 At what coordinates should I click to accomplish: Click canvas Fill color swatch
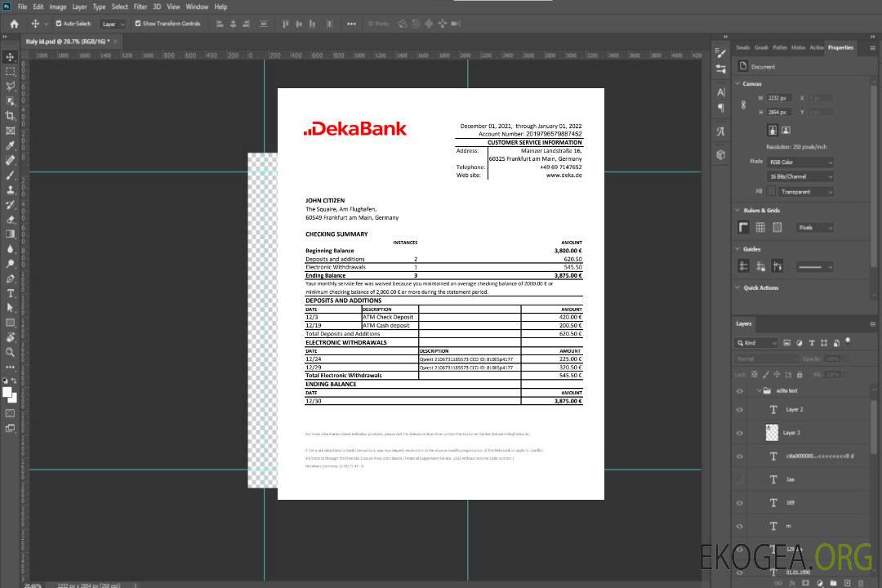(x=772, y=192)
